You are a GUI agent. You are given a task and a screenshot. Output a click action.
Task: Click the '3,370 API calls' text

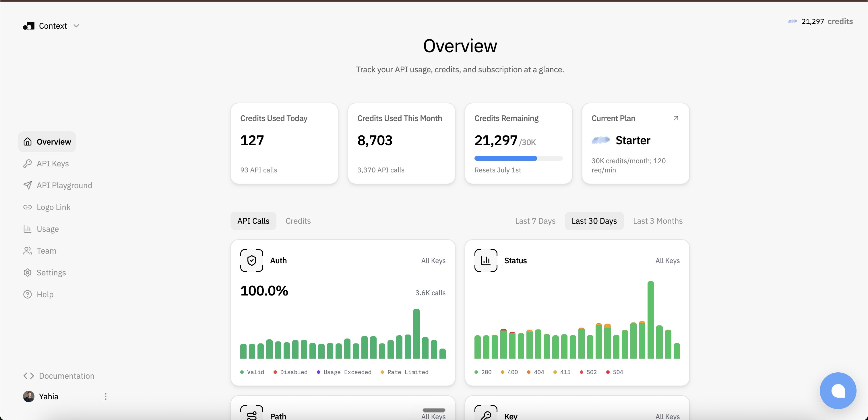coord(381,170)
